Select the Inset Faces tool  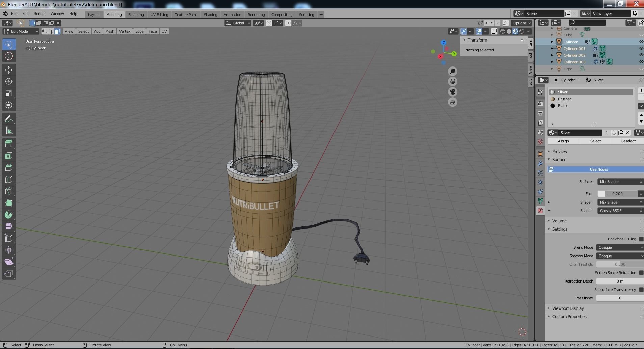pos(9,156)
